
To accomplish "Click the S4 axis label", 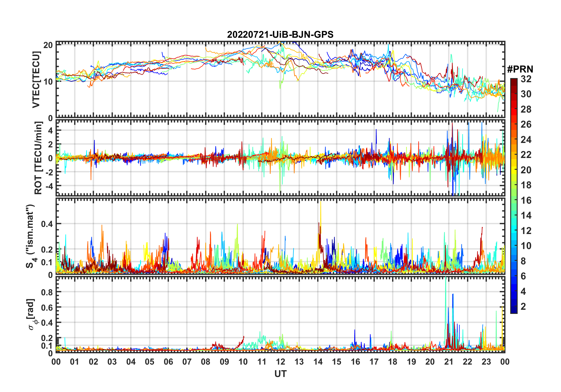I will [x=30, y=236].
